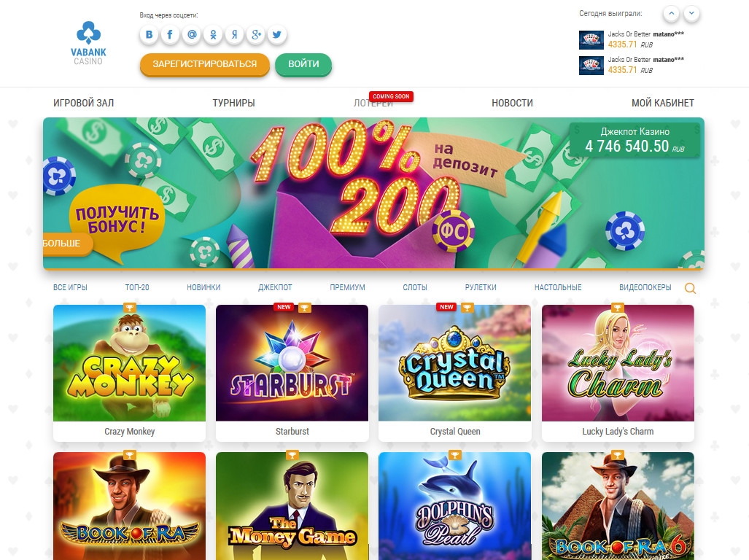Show next winners with down chevron
749x560 pixels.
point(691,13)
